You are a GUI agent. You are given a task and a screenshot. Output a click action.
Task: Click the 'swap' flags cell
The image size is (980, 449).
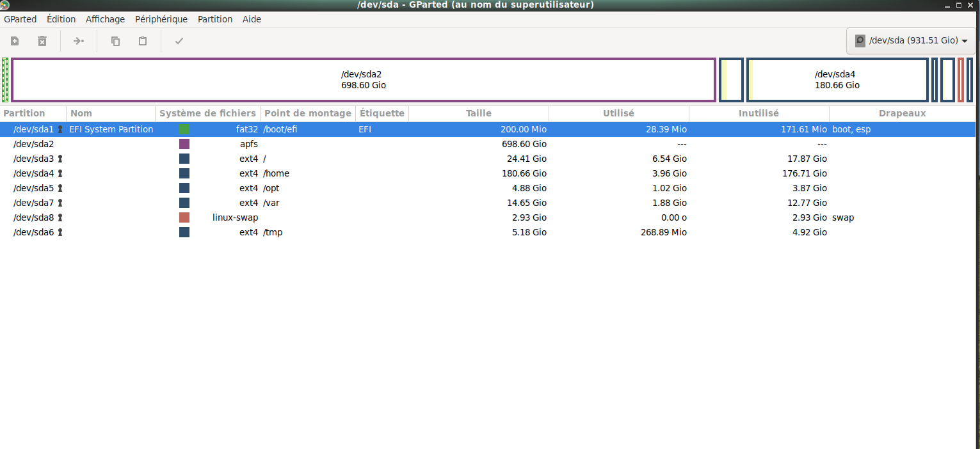click(x=843, y=217)
